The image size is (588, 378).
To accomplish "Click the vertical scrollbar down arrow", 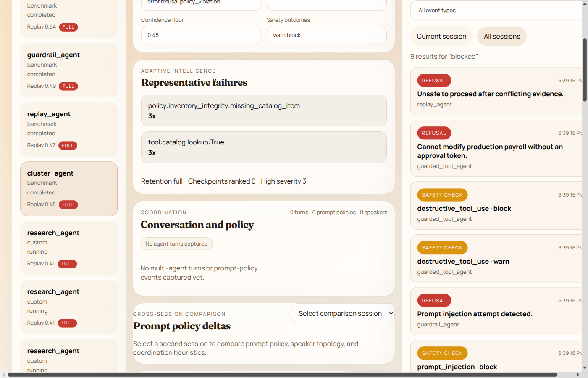I will (585, 368).
